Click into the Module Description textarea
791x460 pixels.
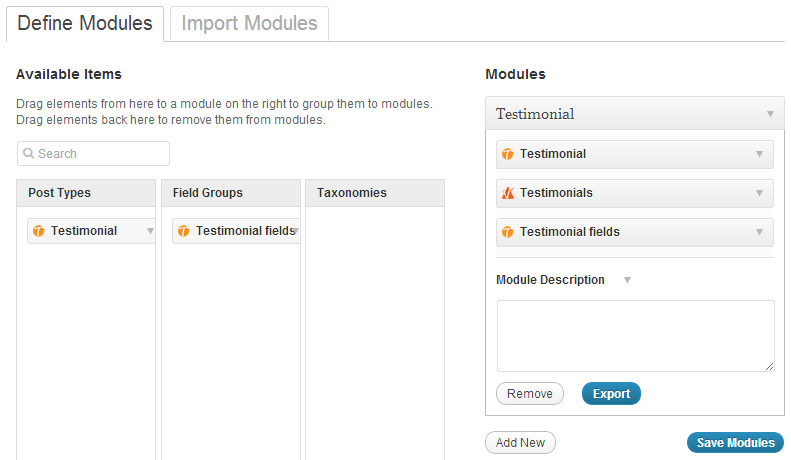[x=635, y=336]
